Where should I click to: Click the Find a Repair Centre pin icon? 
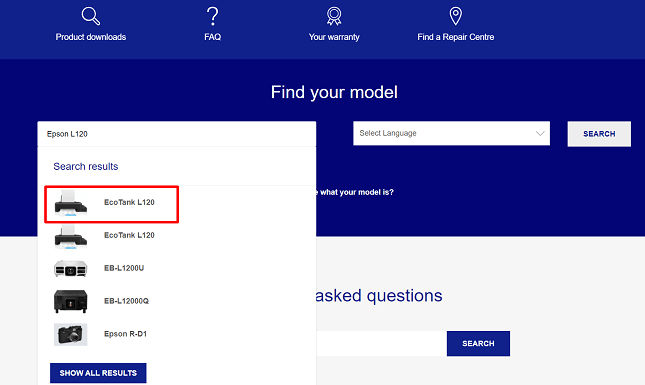(x=455, y=16)
